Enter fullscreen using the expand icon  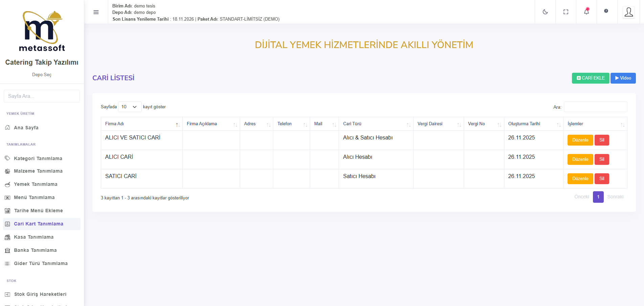coord(566,12)
